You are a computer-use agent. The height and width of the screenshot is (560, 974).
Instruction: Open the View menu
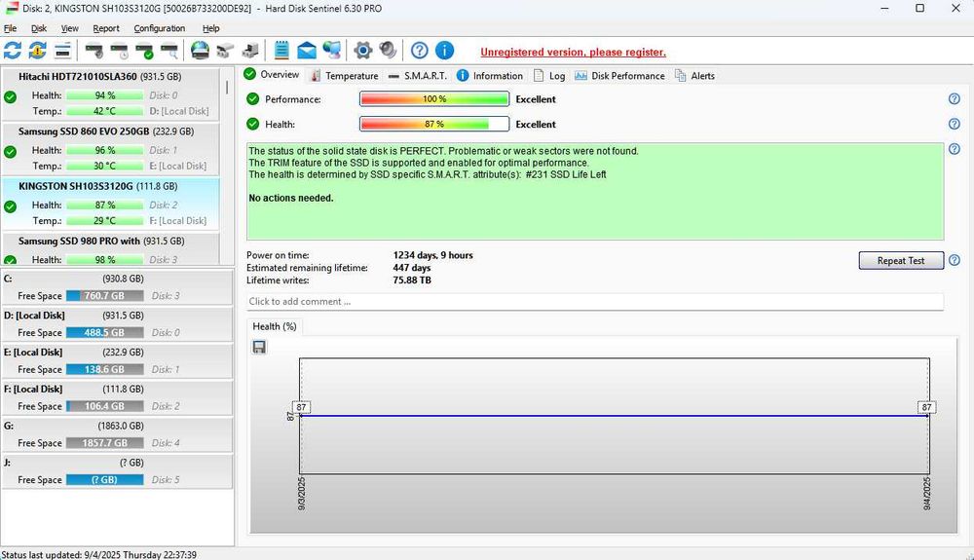(69, 28)
